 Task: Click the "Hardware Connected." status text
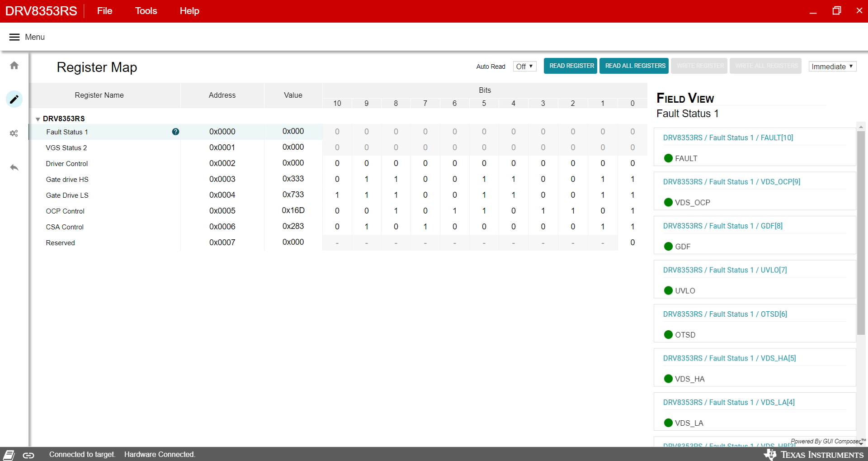pyautogui.click(x=160, y=454)
